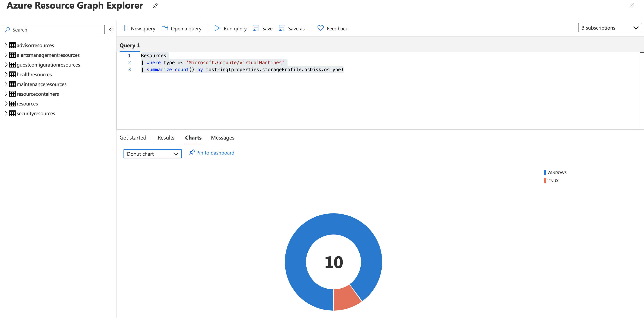Switch to the Get started tab
The image size is (644, 318).
133,138
